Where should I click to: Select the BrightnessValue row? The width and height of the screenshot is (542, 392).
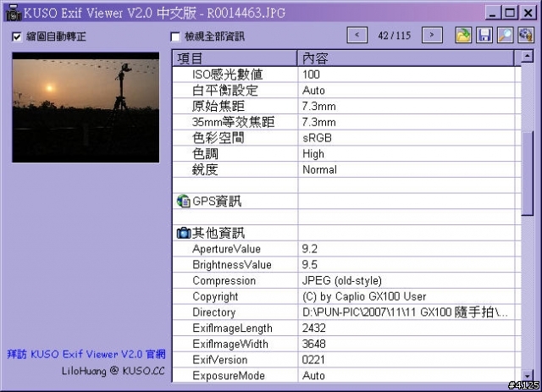pyautogui.click(x=346, y=265)
